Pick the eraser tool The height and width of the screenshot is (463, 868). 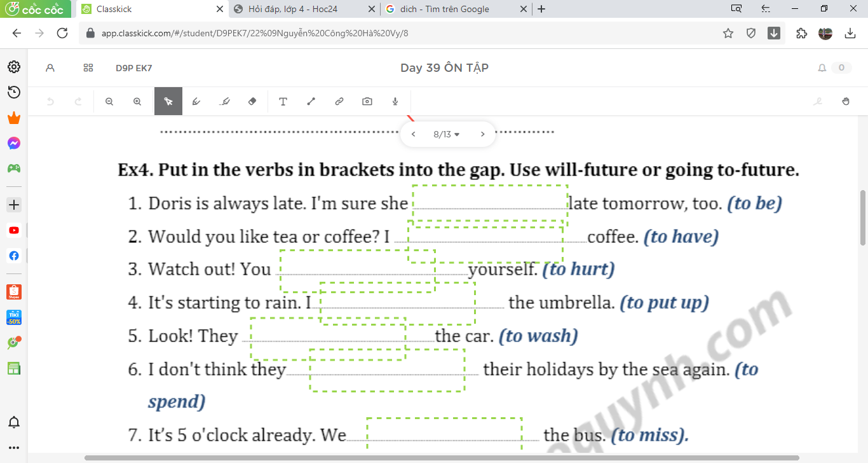click(x=252, y=101)
